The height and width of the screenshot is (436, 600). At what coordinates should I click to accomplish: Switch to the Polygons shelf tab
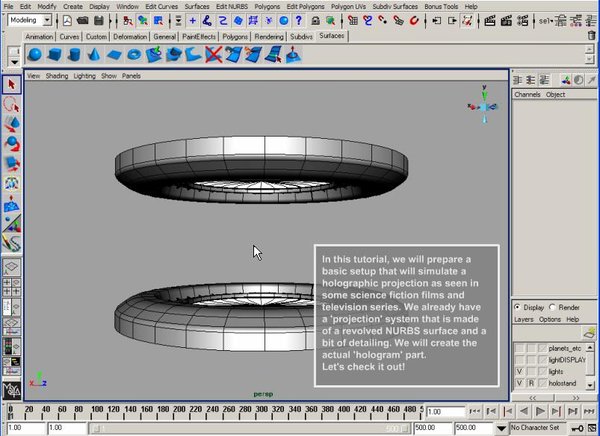click(x=235, y=37)
